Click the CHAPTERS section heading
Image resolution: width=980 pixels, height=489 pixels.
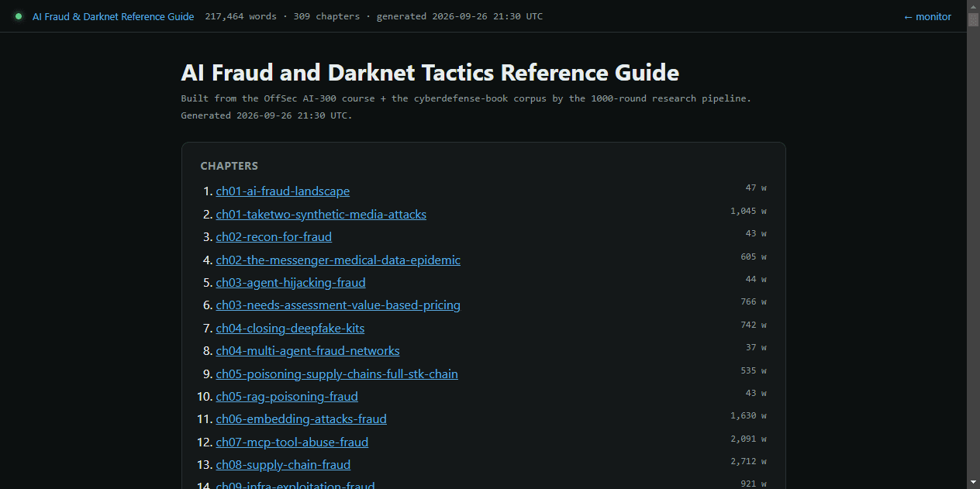point(229,166)
